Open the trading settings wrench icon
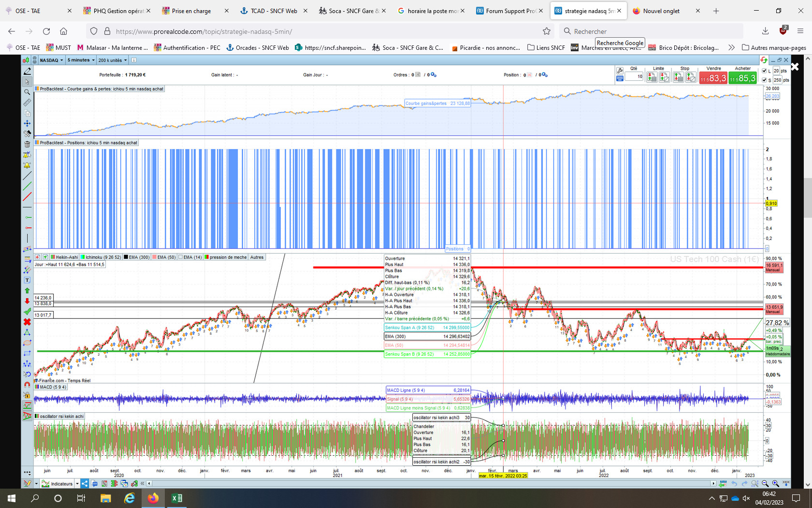The width and height of the screenshot is (812, 508). (620, 71)
